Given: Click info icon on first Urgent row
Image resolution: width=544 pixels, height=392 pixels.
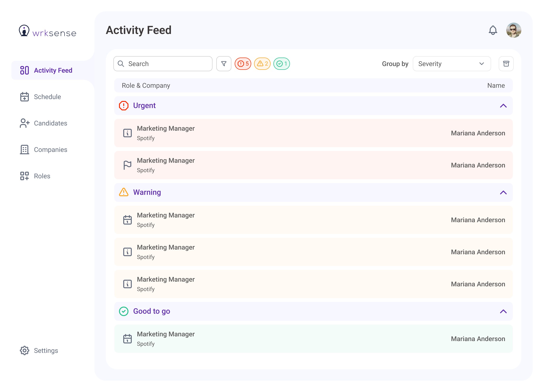Looking at the screenshot, I should [x=127, y=133].
